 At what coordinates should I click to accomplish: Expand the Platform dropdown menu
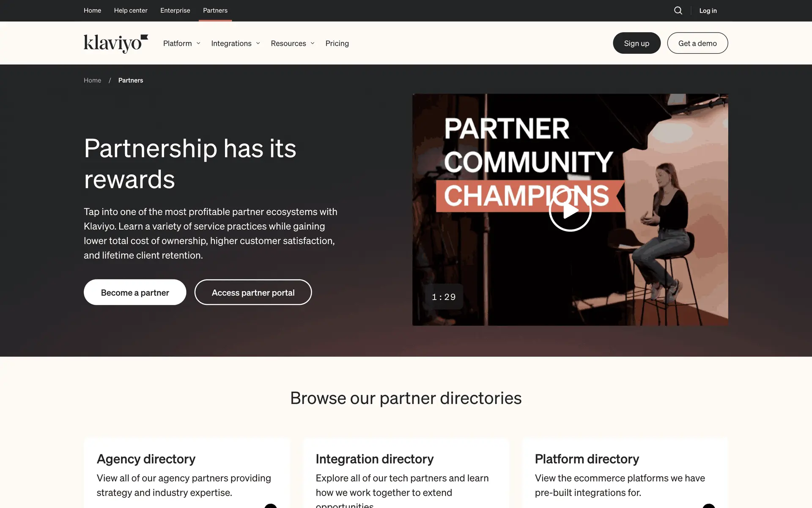[182, 43]
